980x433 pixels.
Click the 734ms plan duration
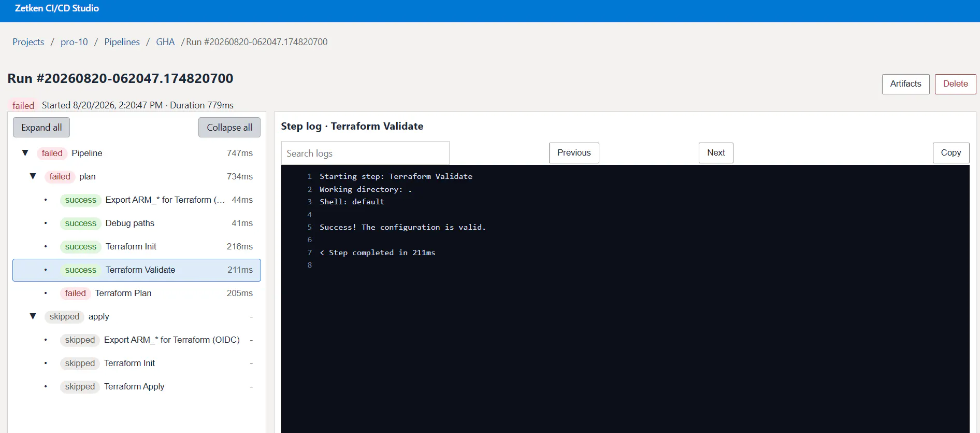pyautogui.click(x=240, y=176)
